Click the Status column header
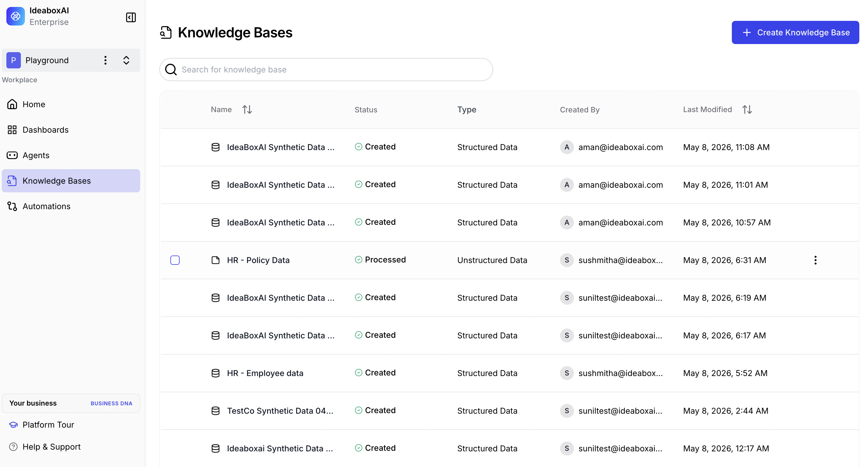This screenshot has height=467, width=868. pos(366,110)
